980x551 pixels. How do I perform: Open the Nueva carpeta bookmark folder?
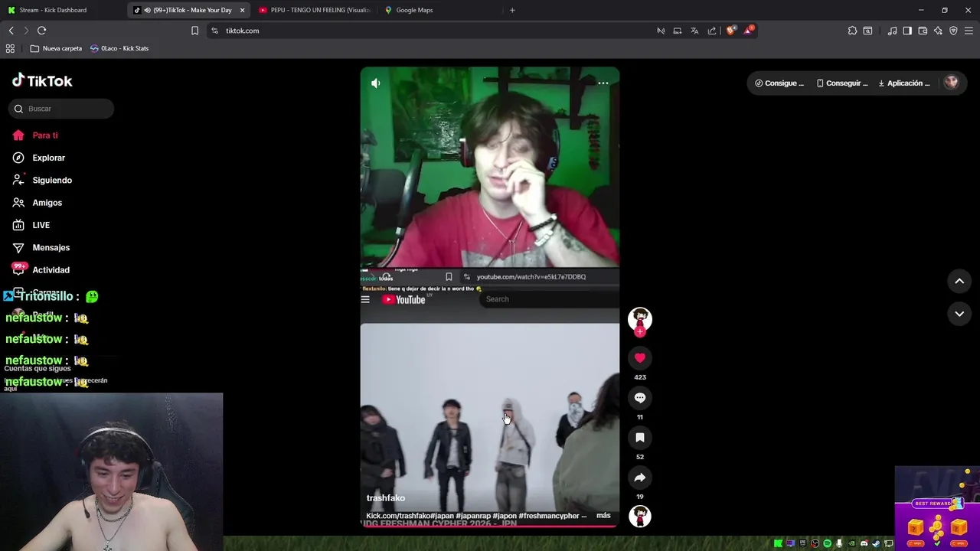56,48
